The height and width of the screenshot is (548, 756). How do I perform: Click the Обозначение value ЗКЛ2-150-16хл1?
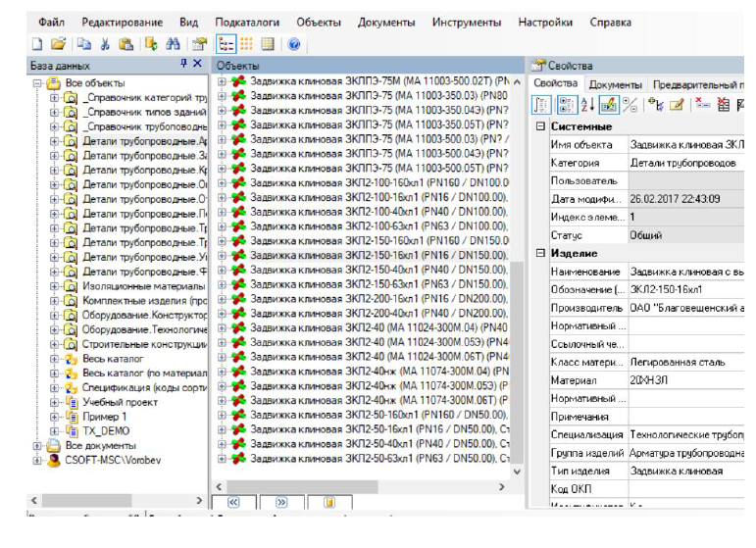click(x=686, y=289)
